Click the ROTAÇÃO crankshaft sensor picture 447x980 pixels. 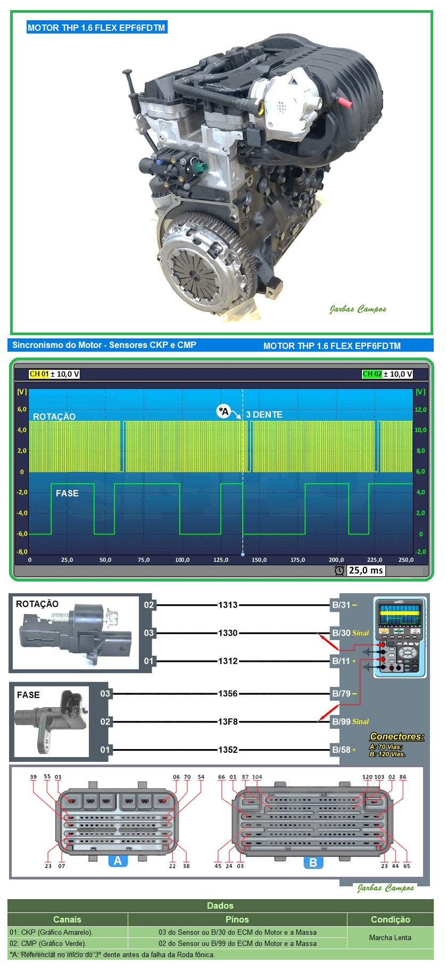tap(75, 632)
